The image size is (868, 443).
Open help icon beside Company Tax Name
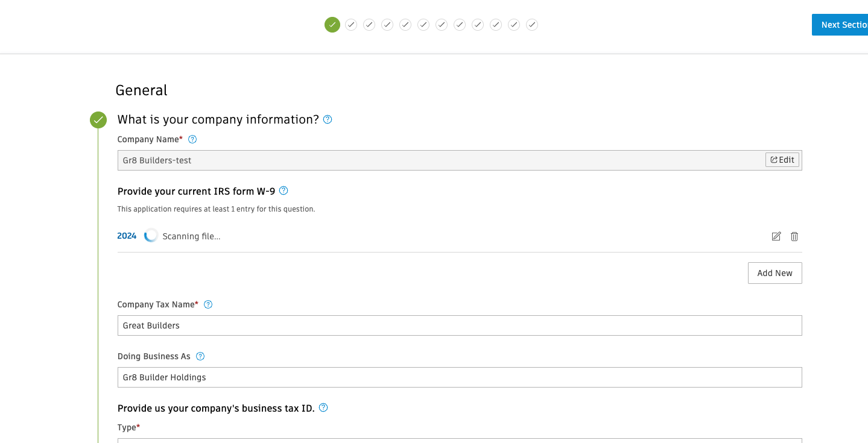[208, 304]
